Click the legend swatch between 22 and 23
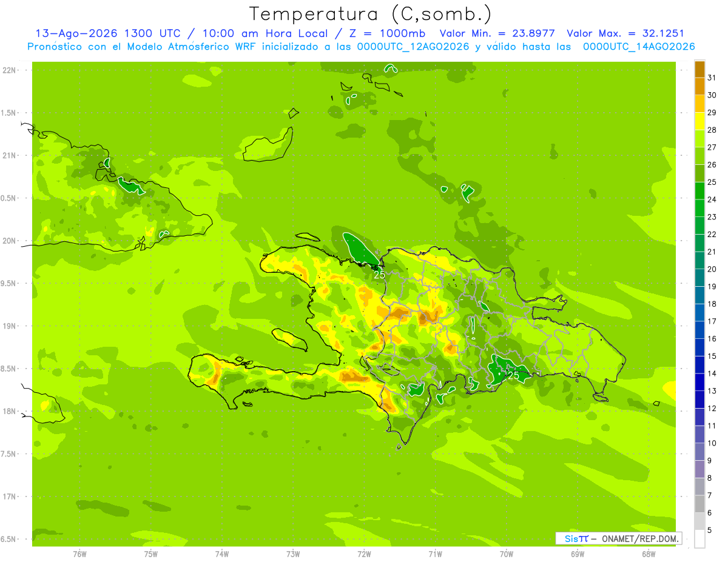Image resolution: width=728 pixels, height=562 pixels. tap(699, 226)
